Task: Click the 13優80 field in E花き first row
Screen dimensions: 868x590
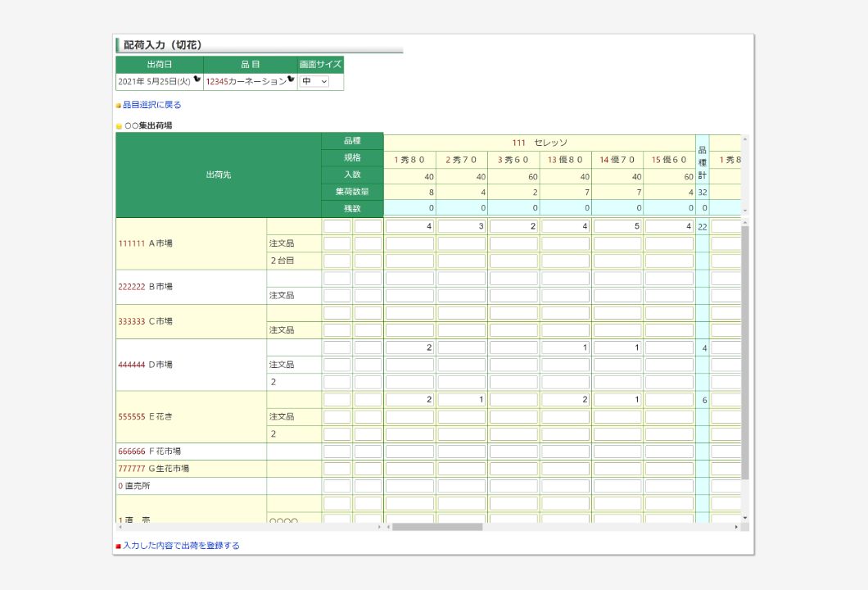Action: (x=565, y=399)
